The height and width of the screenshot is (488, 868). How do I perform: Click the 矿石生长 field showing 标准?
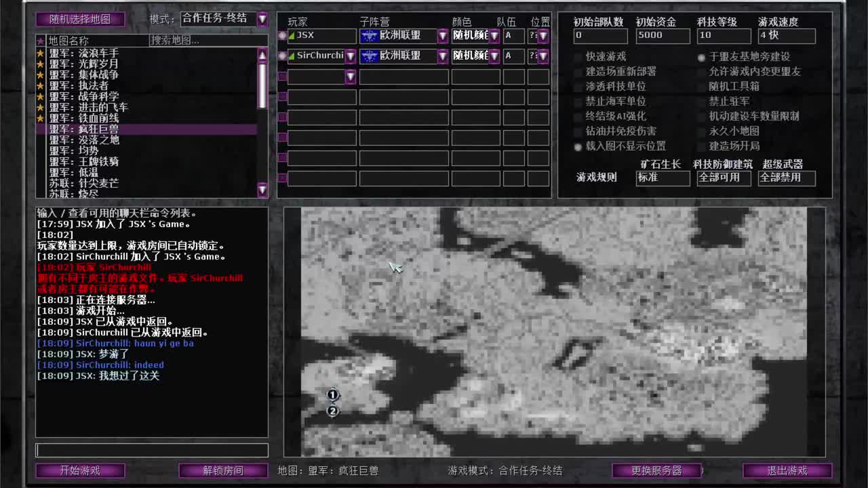click(x=663, y=178)
